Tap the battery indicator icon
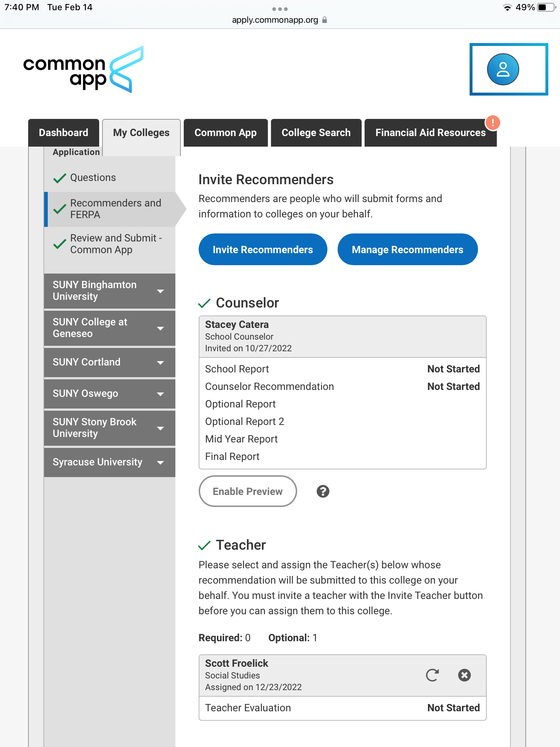560x747 pixels. pos(546,7)
